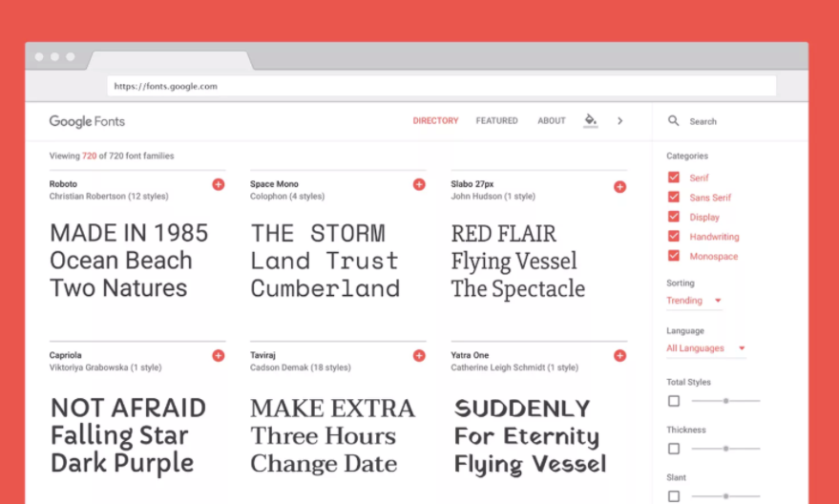Click 'Viewing 720 of 720 font families' text

coord(112,156)
